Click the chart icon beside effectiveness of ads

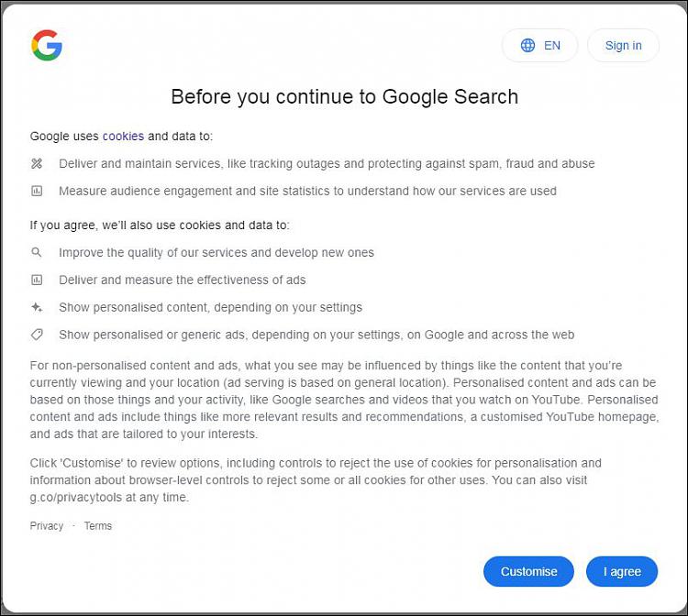(37, 280)
